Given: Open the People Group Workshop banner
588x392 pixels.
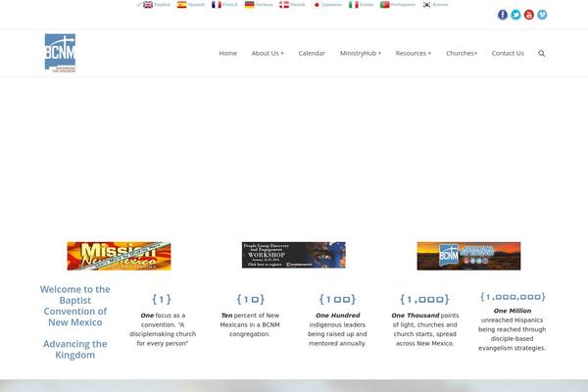Looking at the screenshot, I should click(x=294, y=255).
